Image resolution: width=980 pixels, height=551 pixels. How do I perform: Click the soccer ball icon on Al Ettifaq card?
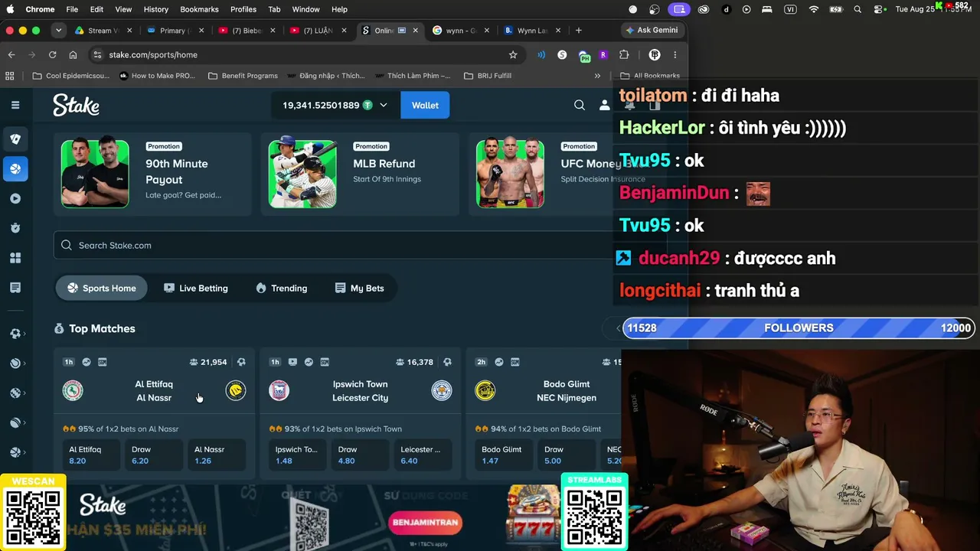241,362
